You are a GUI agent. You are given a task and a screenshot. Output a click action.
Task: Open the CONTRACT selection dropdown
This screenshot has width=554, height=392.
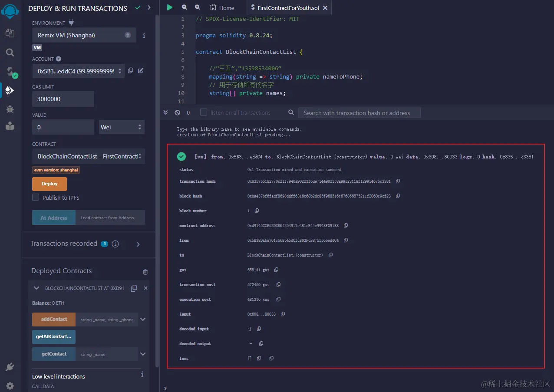click(89, 156)
